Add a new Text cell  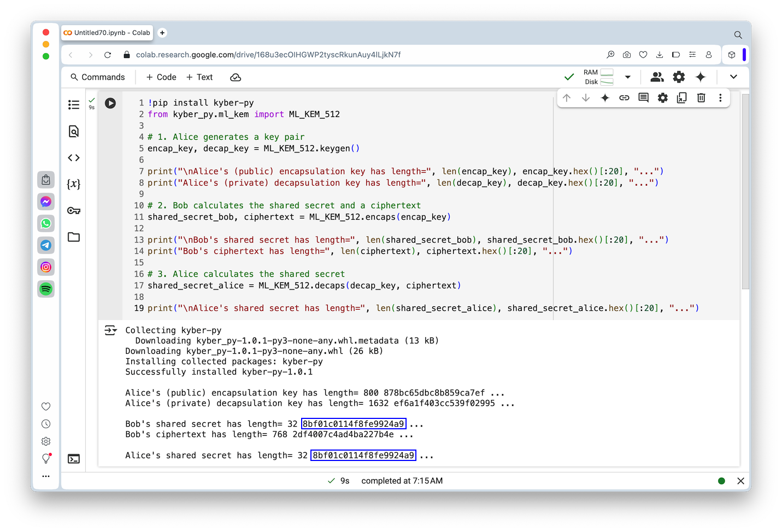point(199,77)
